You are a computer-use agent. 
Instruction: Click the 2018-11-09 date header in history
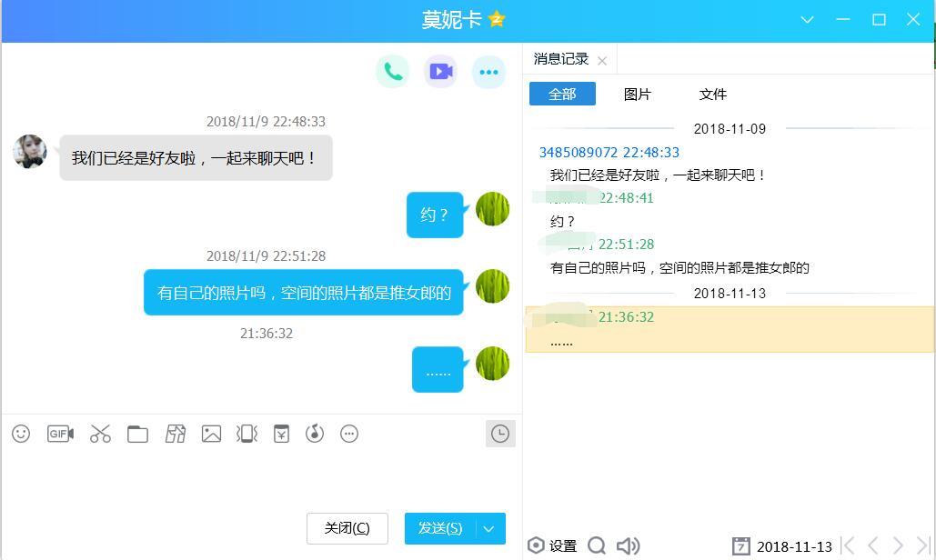click(x=730, y=129)
